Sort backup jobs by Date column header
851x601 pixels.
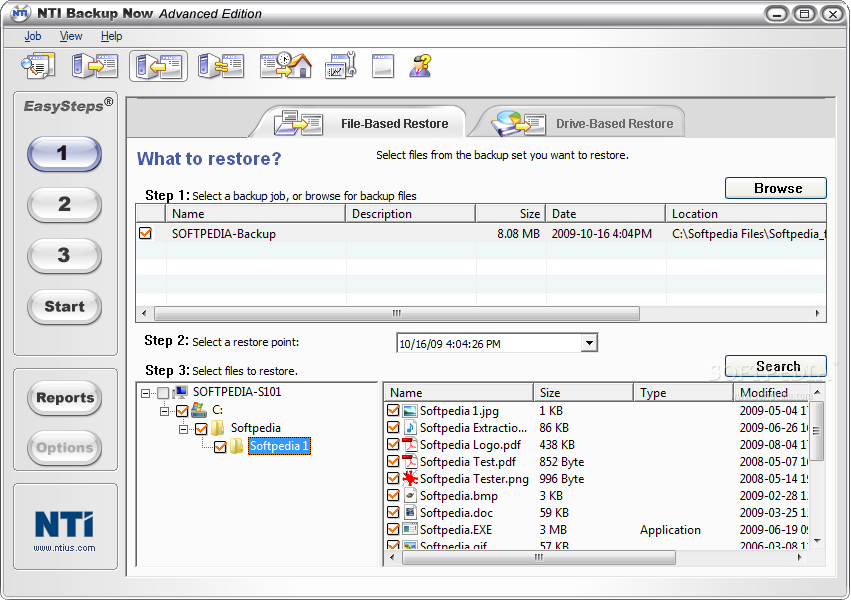pos(606,214)
